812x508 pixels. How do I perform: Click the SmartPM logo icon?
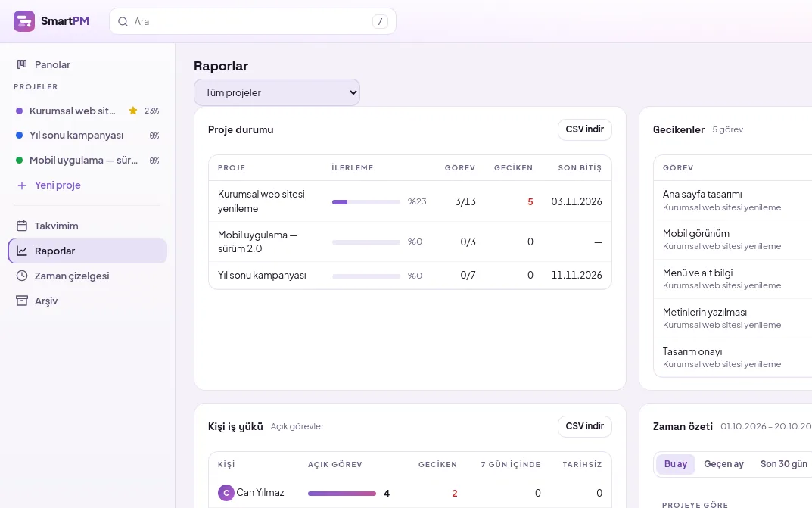pyautogui.click(x=23, y=21)
